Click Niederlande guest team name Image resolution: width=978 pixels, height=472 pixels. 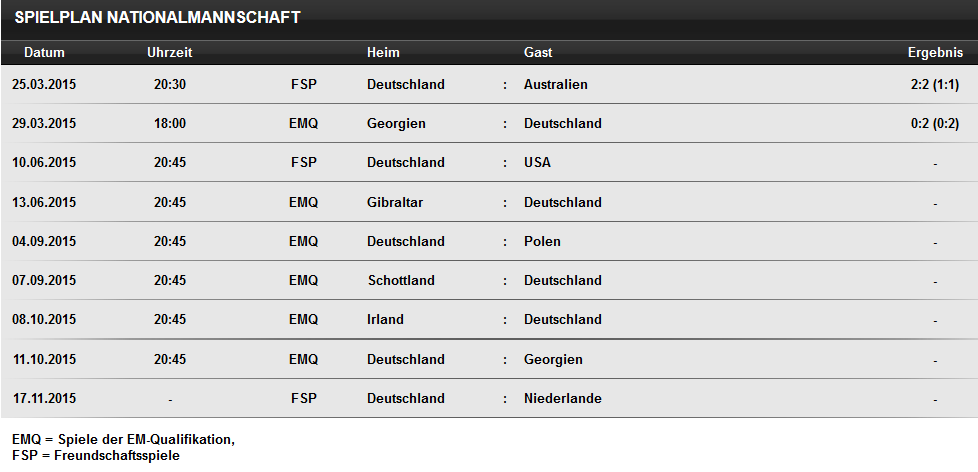point(563,398)
